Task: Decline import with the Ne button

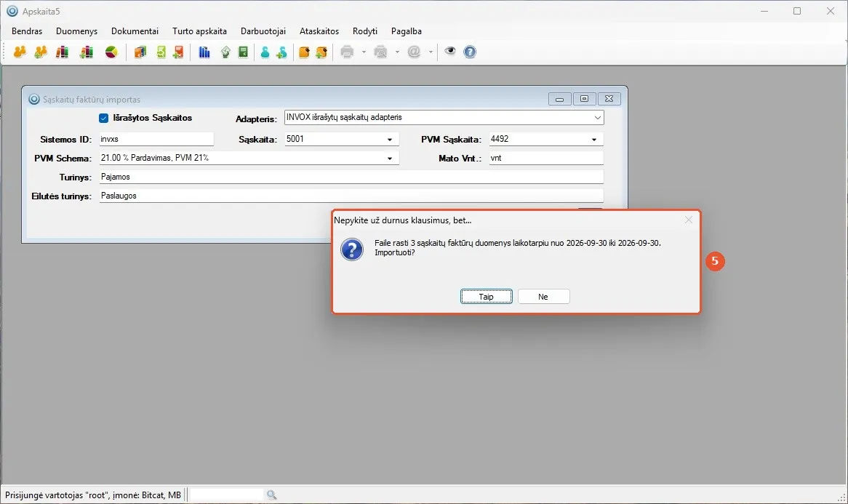Action: coord(543,296)
